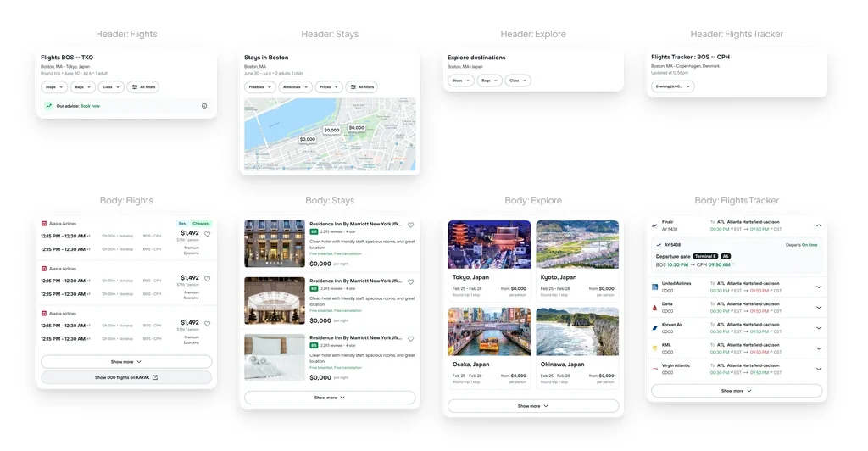Click the Delta logo icon
Image resolution: width=868 pixels, height=451 pixels.
click(x=655, y=307)
